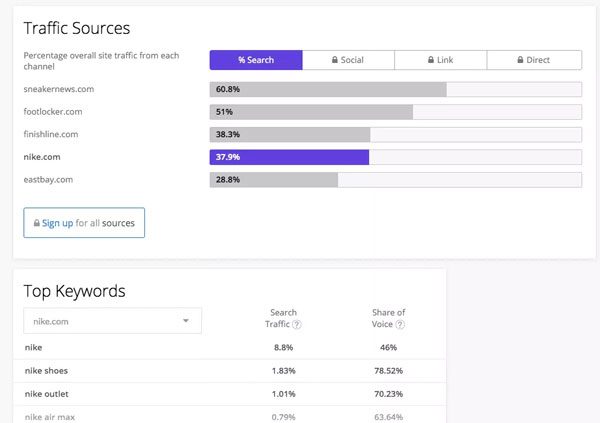This screenshot has height=423, width=600.
Task: Click the 70.23% share of voice value
Action: coord(388,394)
